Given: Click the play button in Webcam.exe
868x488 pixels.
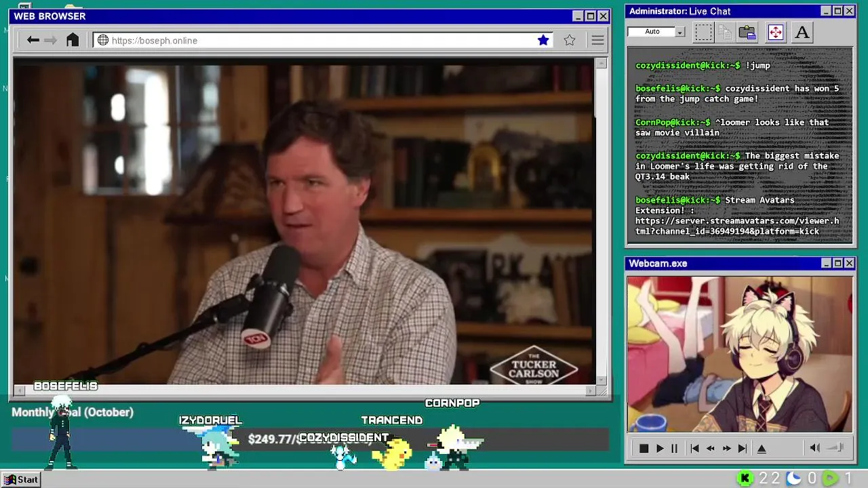Looking at the screenshot, I should click(x=659, y=448).
